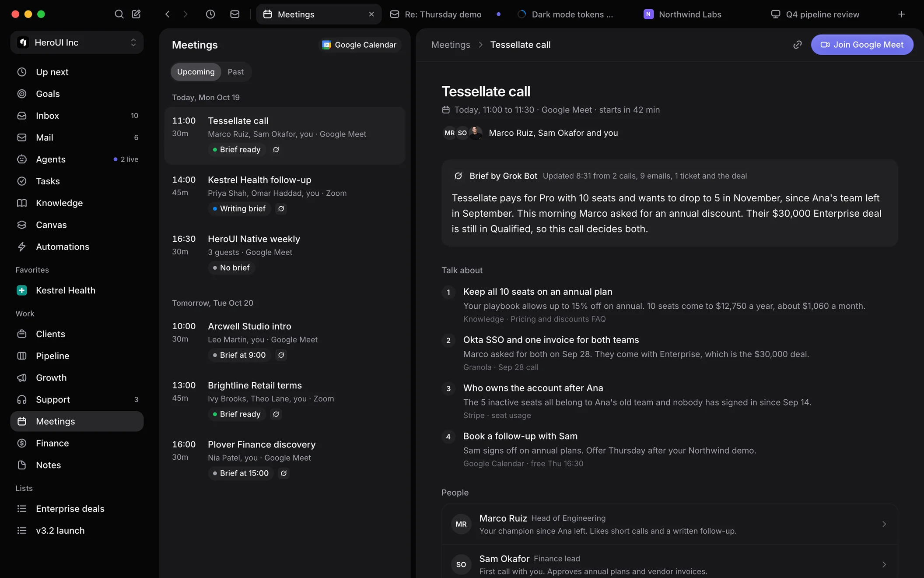
Task: Click the brief icon next to Brief at 15:00
Action: tap(284, 473)
